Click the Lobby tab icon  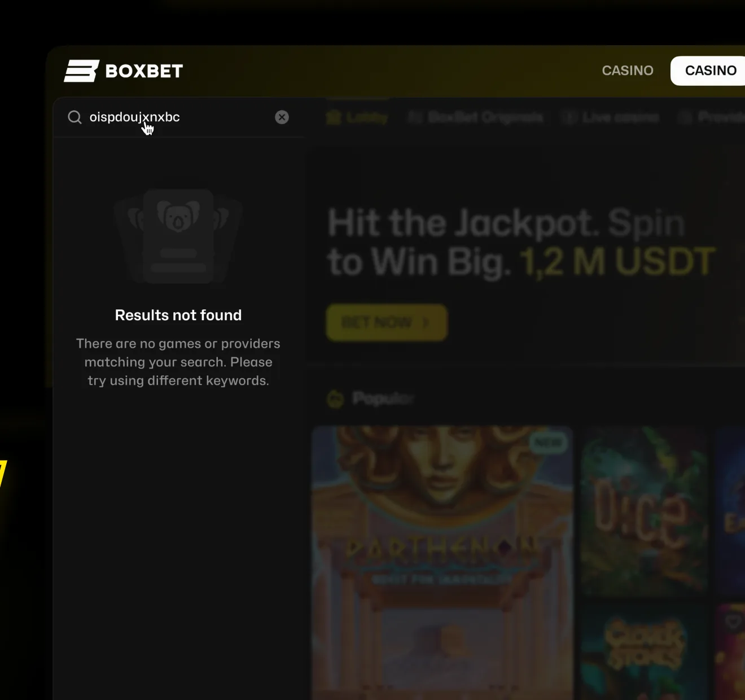click(x=334, y=117)
